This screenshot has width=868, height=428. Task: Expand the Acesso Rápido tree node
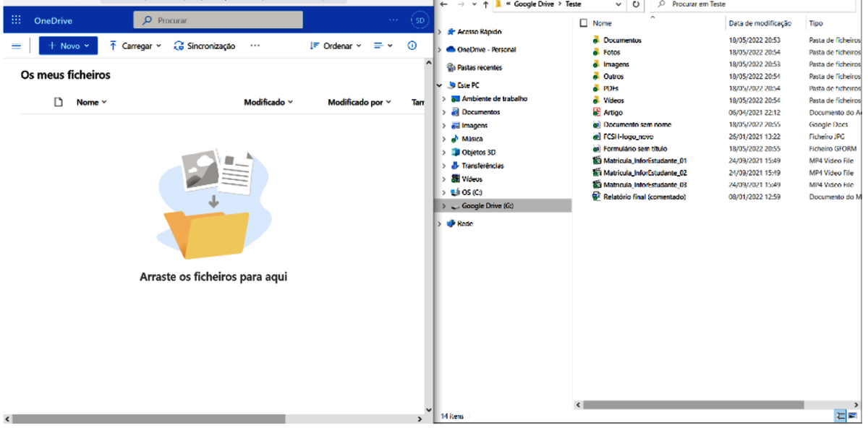click(x=441, y=32)
